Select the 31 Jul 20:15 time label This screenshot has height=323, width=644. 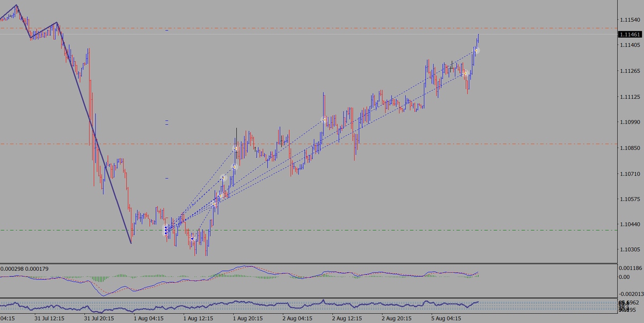pyautogui.click(x=99, y=318)
